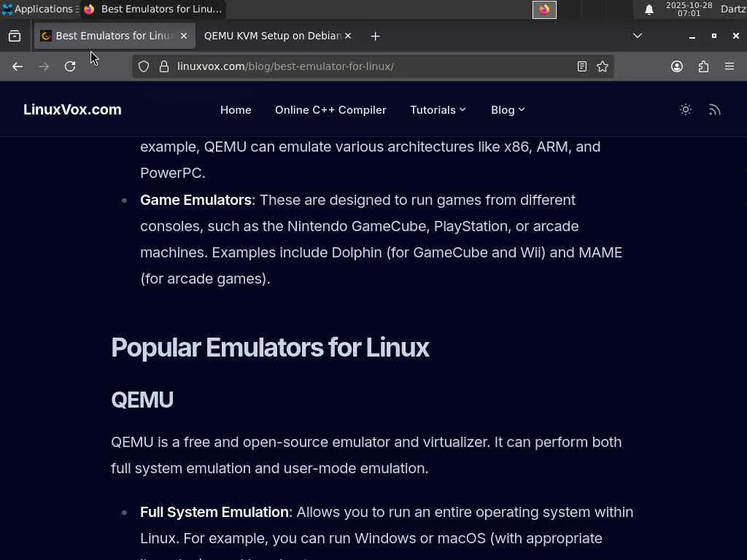This screenshot has height=560, width=747.
Task: Toggle the site light/dark theme sun icon
Action: pyautogui.click(x=686, y=109)
